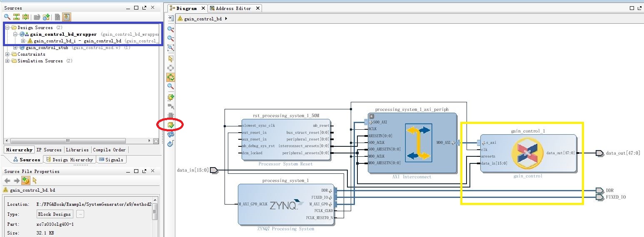
Task: Click the Add IP icon
Action: click(x=171, y=97)
